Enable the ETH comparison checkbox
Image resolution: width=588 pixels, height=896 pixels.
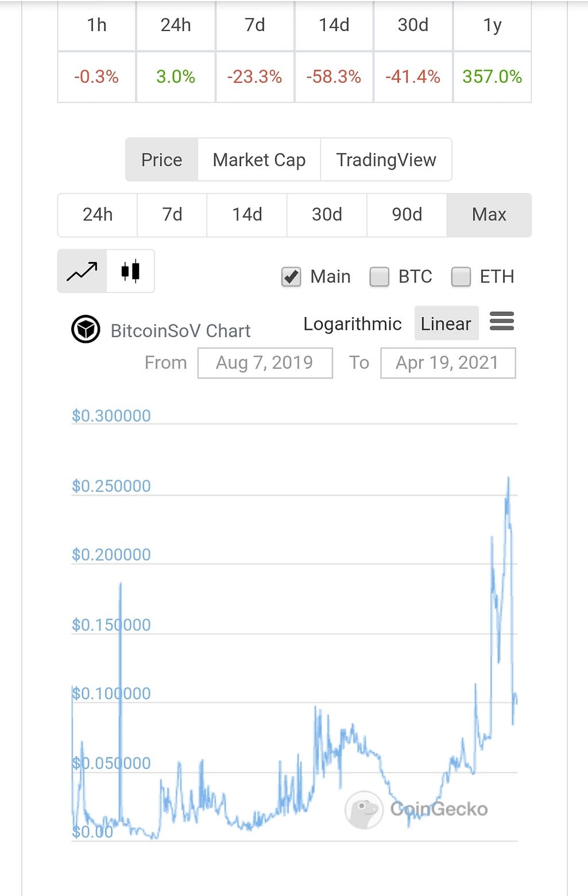[461, 277]
